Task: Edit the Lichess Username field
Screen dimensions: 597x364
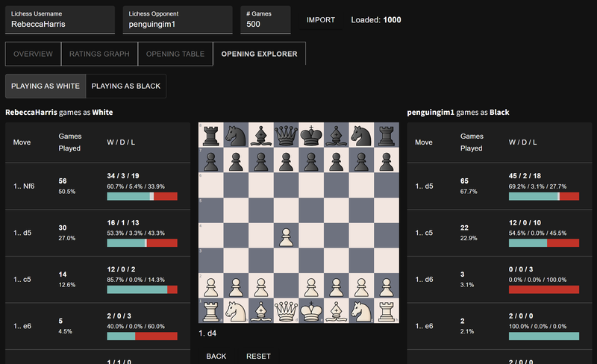Action: (60, 24)
